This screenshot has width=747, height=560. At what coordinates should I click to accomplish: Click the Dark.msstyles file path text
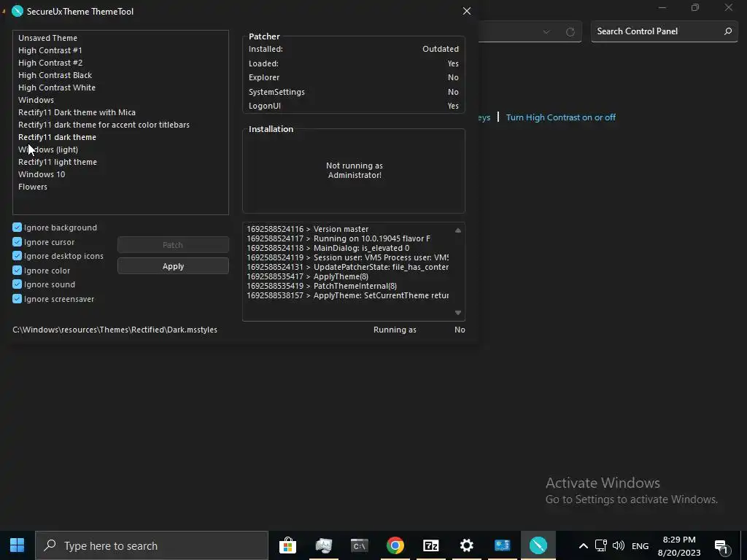(115, 330)
